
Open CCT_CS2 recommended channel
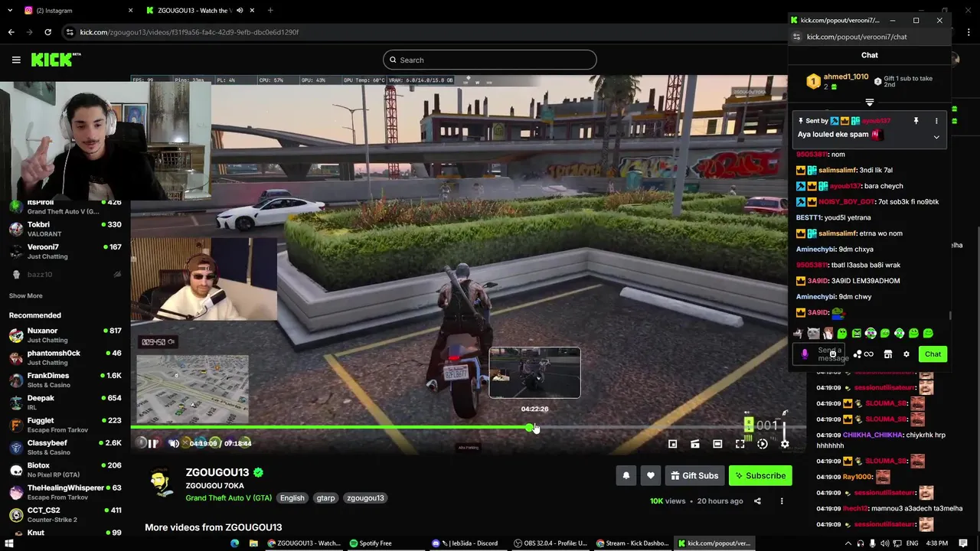(65, 515)
